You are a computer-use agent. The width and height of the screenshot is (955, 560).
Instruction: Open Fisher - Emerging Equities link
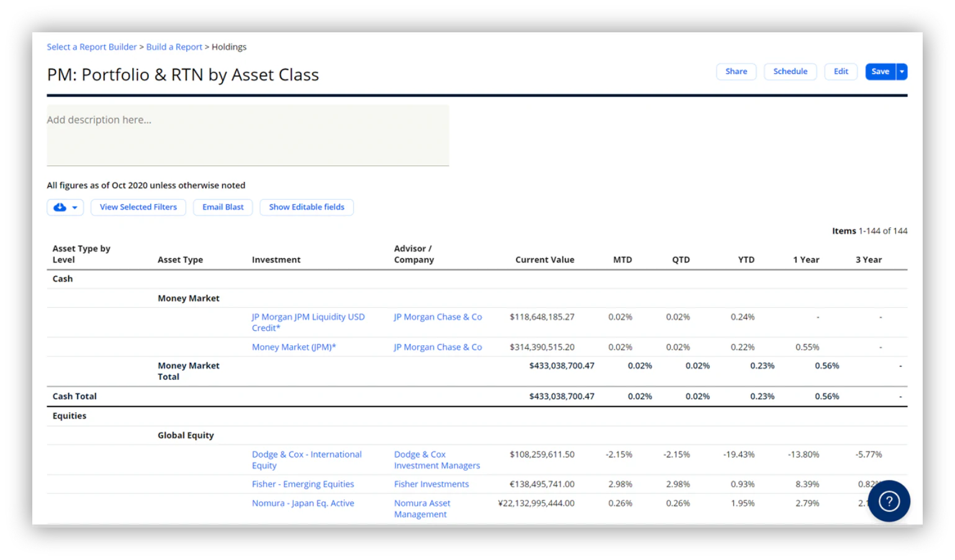tap(303, 484)
